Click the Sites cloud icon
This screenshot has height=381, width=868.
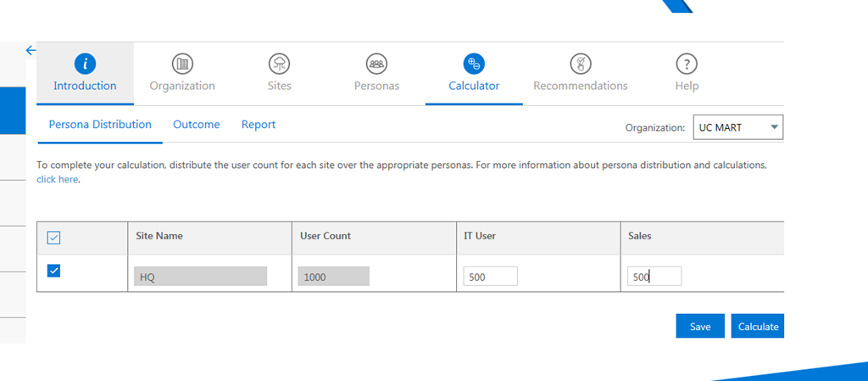tap(279, 64)
